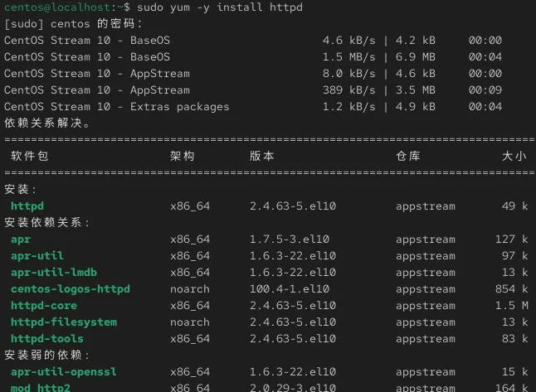Image resolution: width=536 pixels, height=392 pixels.
Task: Click the green 'httpd' package name
Action: [x=27, y=206]
